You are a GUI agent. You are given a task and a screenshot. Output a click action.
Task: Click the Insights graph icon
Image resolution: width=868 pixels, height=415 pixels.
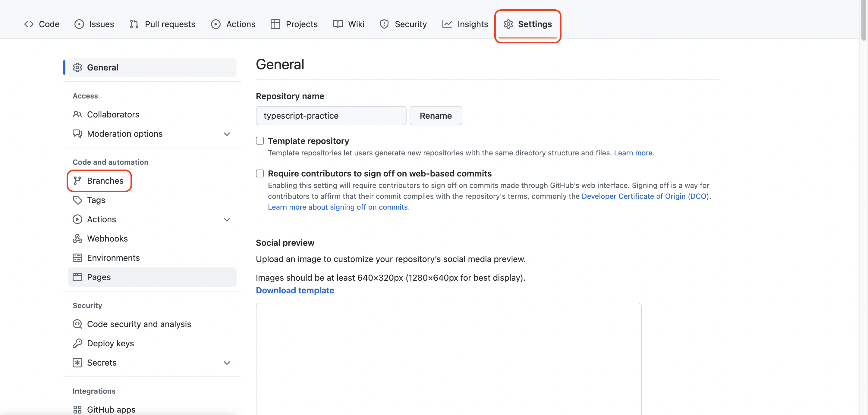pos(447,24)
